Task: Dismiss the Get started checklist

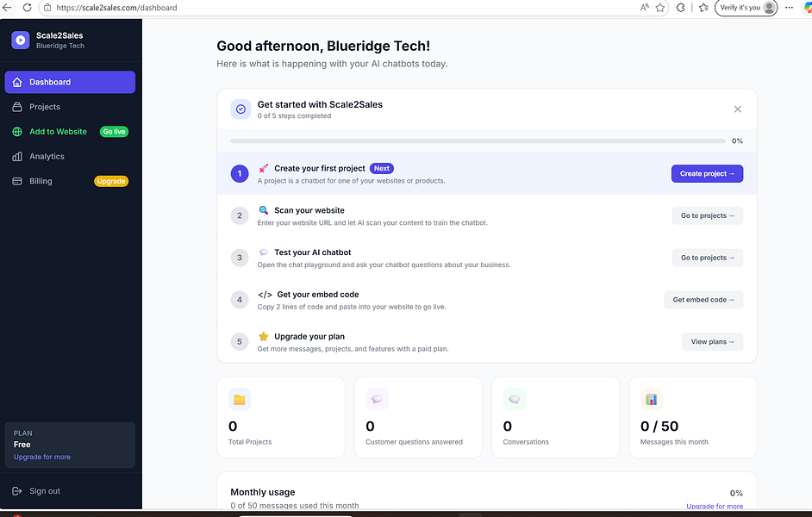Action: [737, 109]
